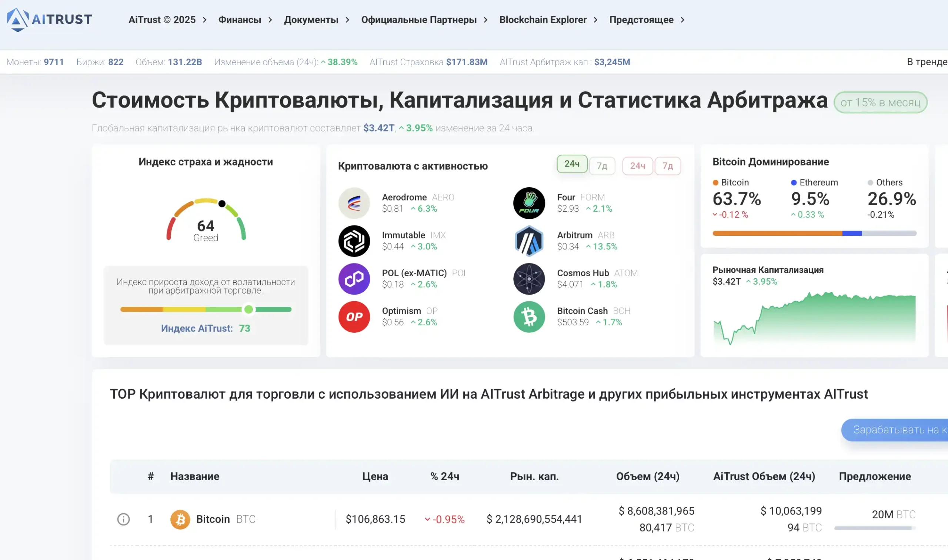
Task: Sort by Рын. кап. column header
Action: coord(534,476)
